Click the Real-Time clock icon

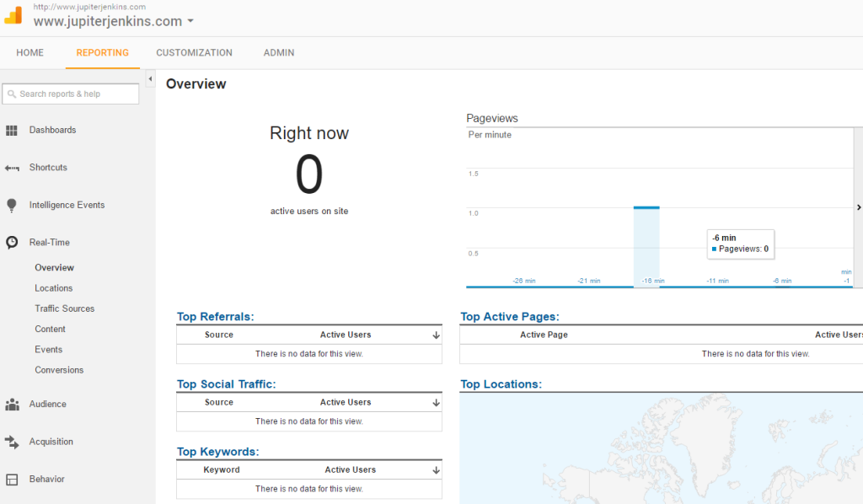[12, 243]
